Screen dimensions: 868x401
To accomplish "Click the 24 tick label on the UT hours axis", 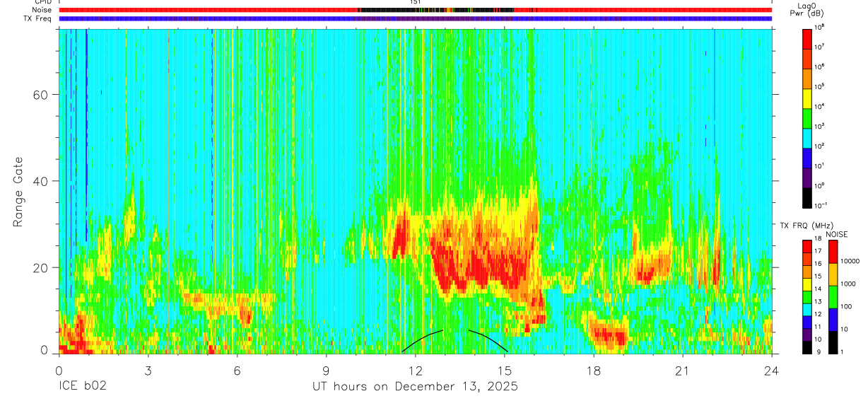I will pos(771,371).
